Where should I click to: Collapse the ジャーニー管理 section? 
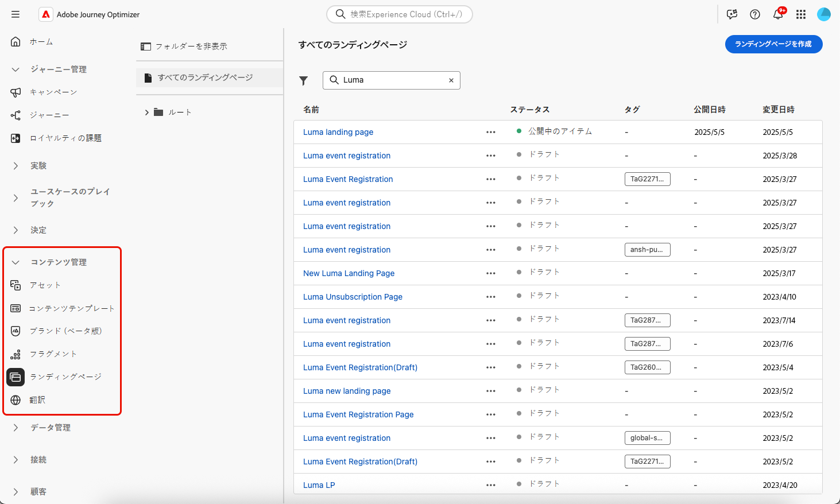tap(16, 69)
